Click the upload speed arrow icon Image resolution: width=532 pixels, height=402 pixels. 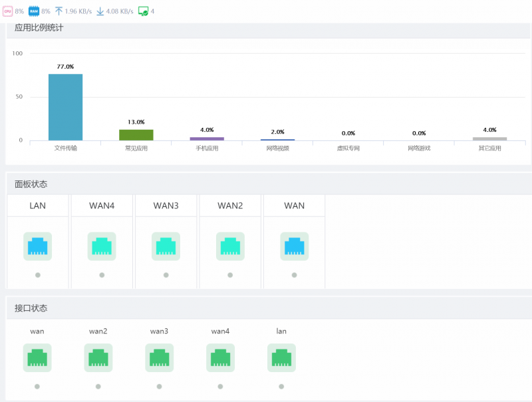tap(59, 11)
